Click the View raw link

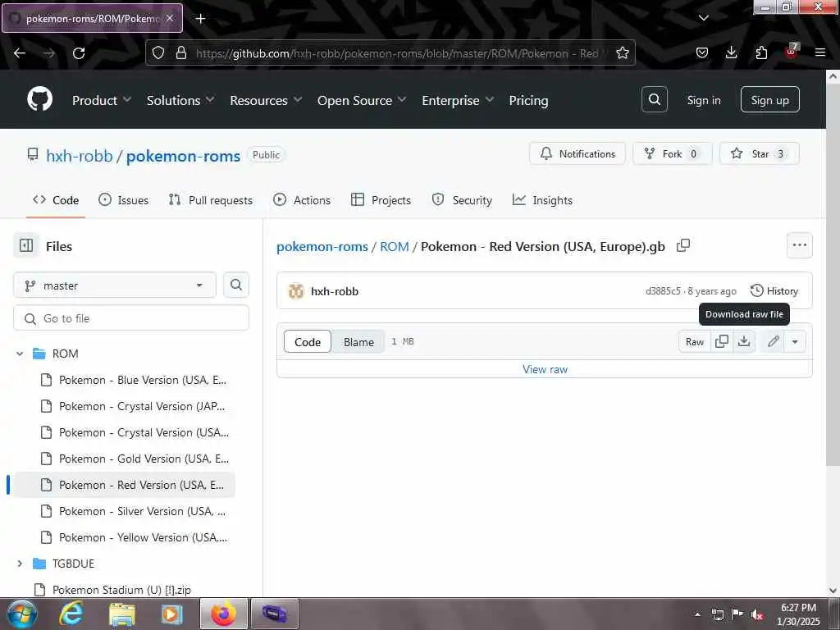point(545,369)
